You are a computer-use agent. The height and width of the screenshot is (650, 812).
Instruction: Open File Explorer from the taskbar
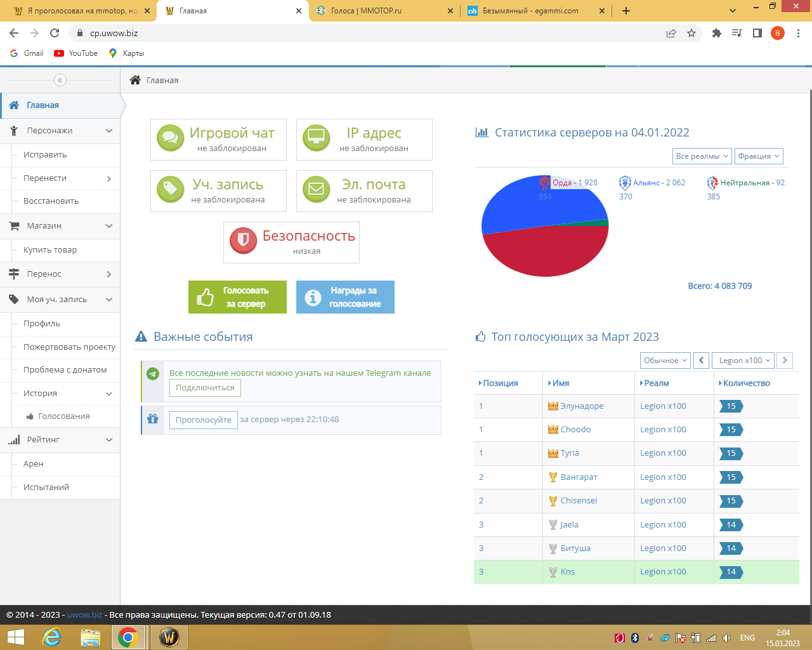click(x=90, y=637)
